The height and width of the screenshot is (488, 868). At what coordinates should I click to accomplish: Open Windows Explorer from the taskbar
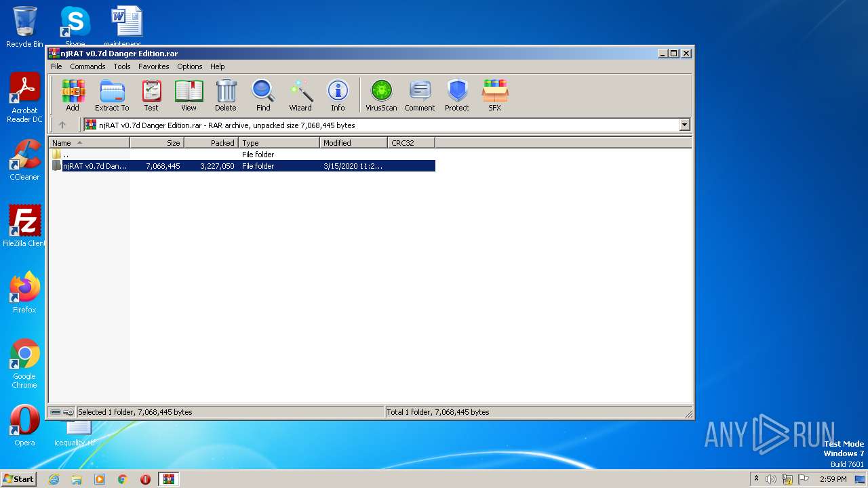(77, 479)
